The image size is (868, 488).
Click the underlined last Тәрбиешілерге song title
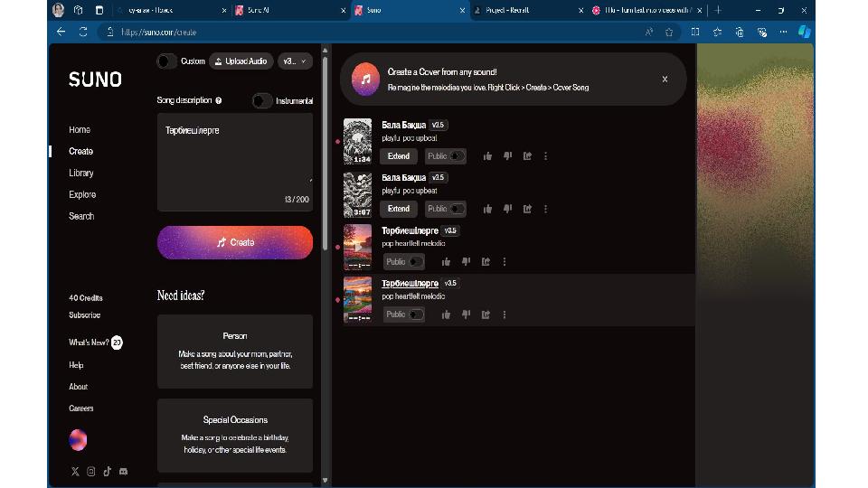(x=410, y=283)
